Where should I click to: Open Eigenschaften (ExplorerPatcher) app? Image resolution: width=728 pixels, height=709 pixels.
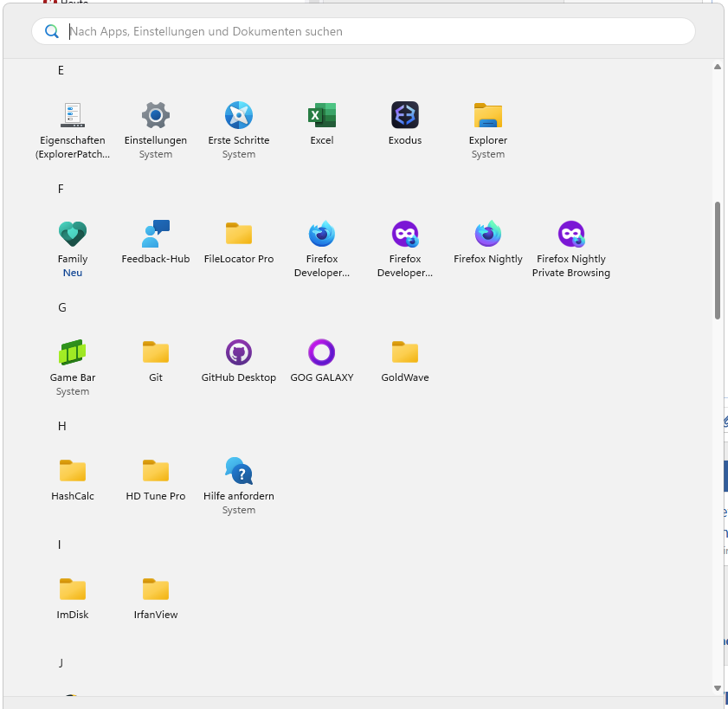point(73,130)
